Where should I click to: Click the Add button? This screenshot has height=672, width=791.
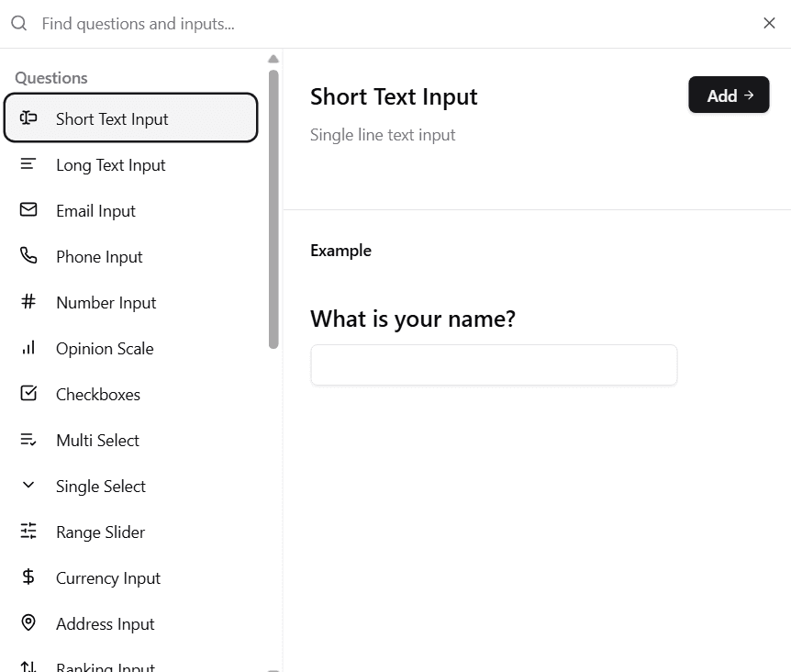click(729, 95)
